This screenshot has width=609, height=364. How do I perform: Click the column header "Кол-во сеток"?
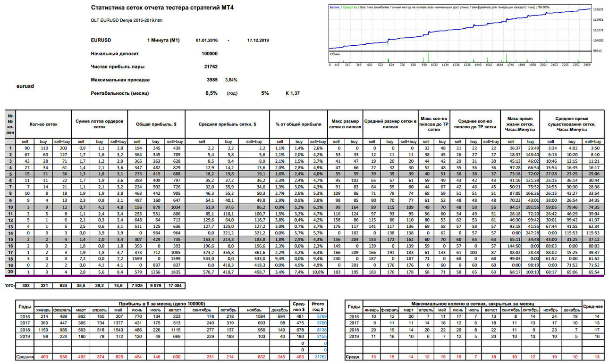43,124
